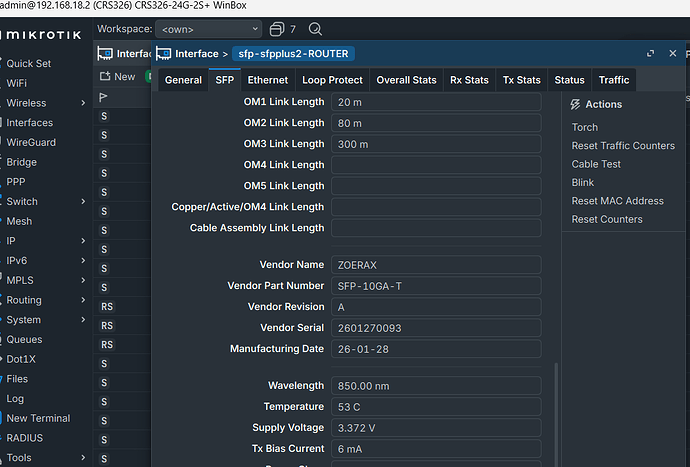Open the Ethernet tab
Image resolution: width=690 pixels, height=467 pixels.
(268, 80)
